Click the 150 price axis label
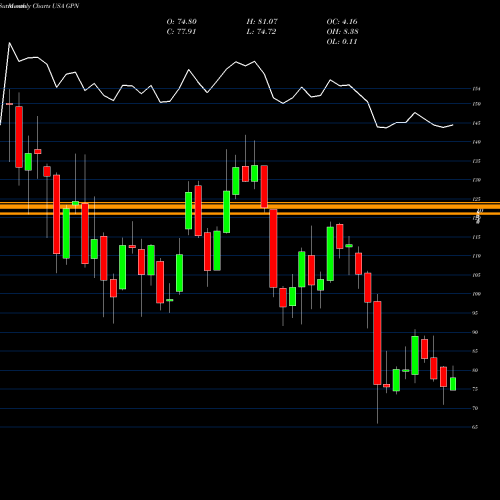 (x=476, y=104)
